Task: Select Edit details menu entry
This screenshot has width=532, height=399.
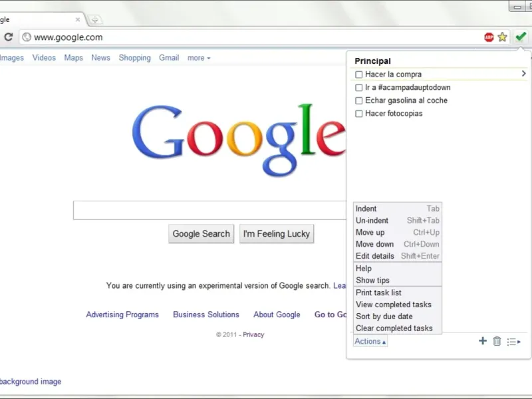Action: click(x=397, y=256)
